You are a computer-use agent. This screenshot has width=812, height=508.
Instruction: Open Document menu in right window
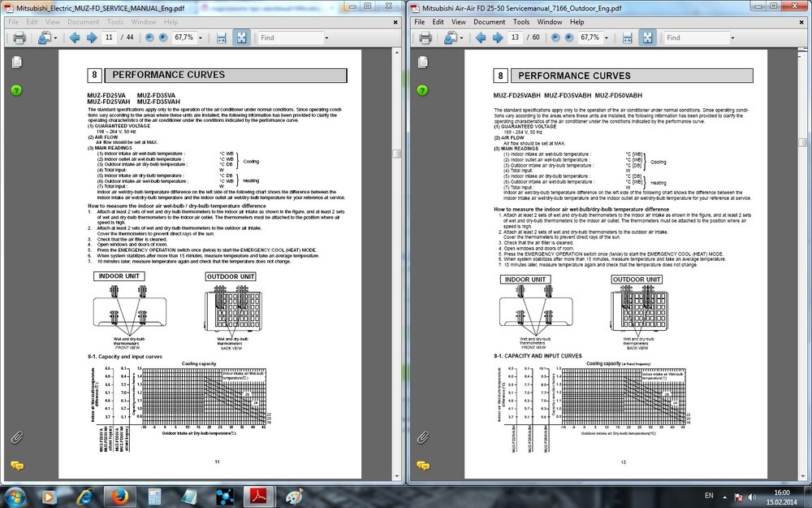tap(489, 22)
